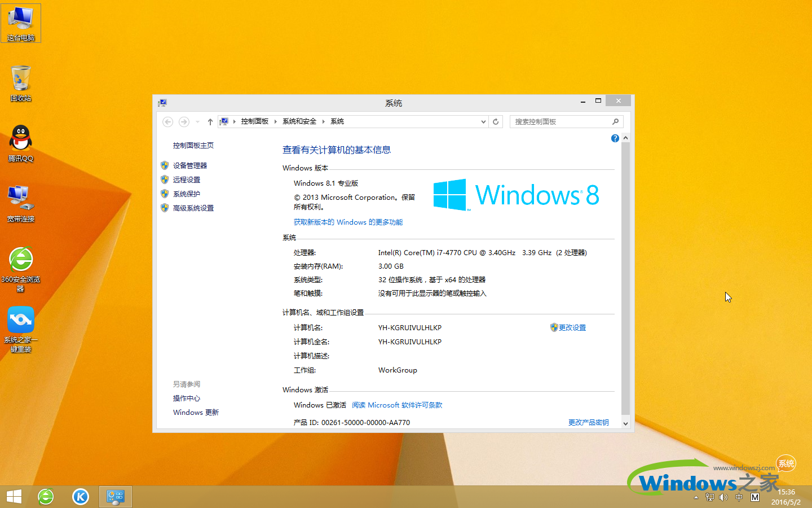Screen dimensions: 812x508
Task: Expand the address bar history dropdown
Action: (x=483, y=122)
